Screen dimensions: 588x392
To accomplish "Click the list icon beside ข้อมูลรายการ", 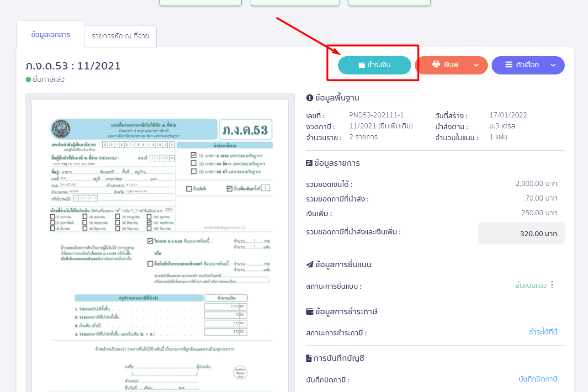I will pos(309,163).
